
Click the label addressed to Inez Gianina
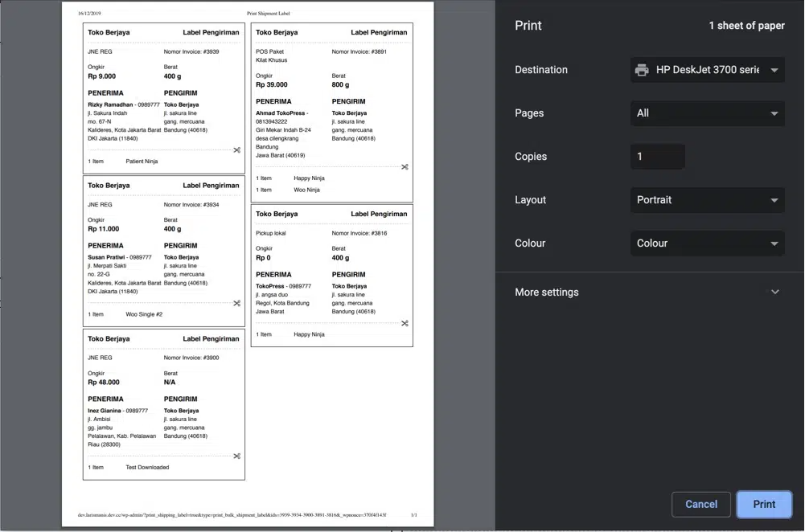tap(163, 402)
